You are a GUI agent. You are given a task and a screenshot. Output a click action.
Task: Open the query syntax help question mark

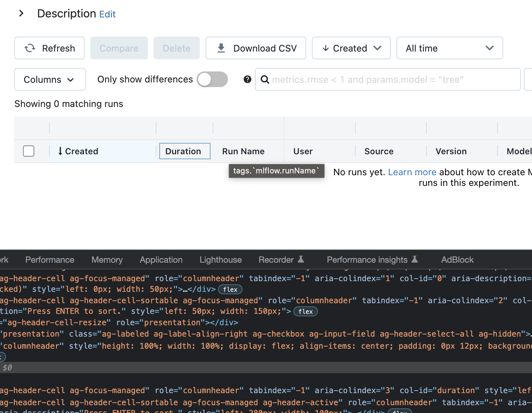pyautogui.click(x=247, y=79)
